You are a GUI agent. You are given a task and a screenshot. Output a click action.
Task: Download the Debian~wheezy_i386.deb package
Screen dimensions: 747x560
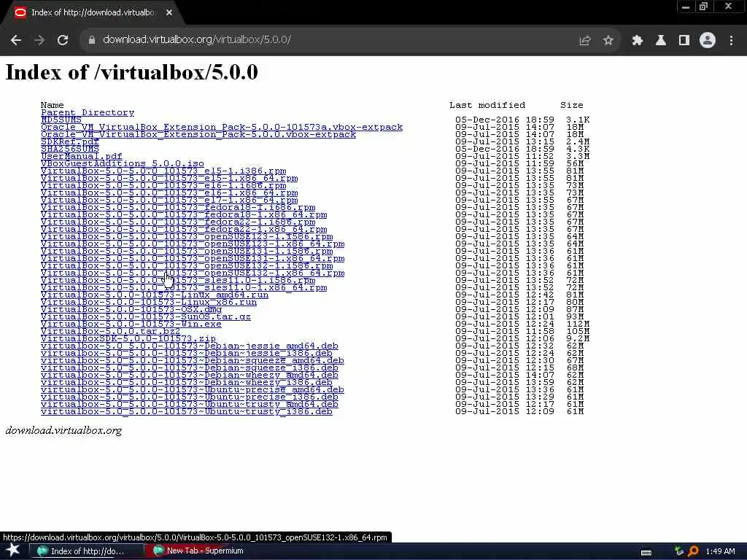(x=187, y=382)
